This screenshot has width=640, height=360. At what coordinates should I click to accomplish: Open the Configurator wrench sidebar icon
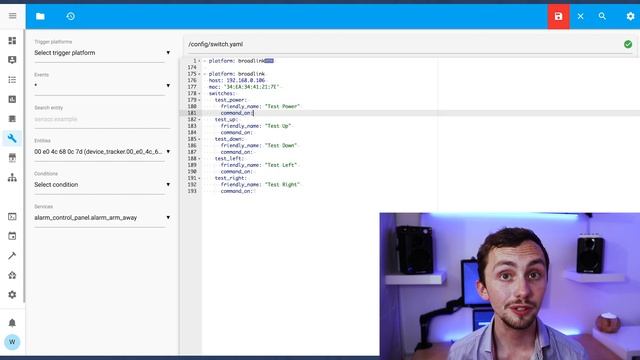12,138
